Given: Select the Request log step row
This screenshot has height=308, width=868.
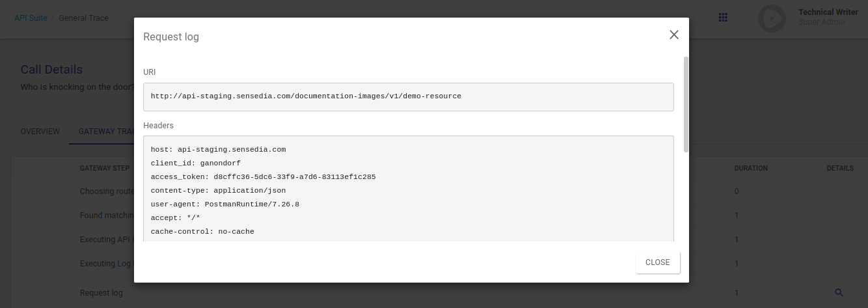Looking at the screenshot, I should pos(102,293).
